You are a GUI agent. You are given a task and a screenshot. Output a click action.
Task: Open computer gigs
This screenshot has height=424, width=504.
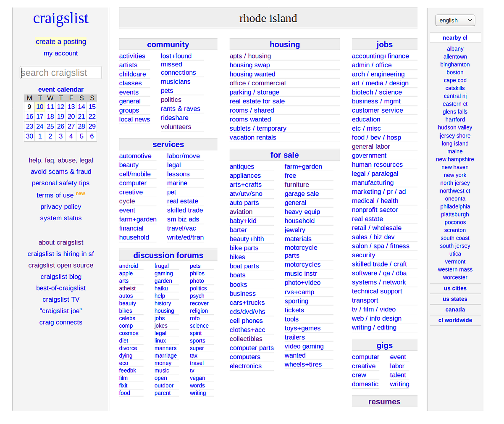click(x=365, y=357)
